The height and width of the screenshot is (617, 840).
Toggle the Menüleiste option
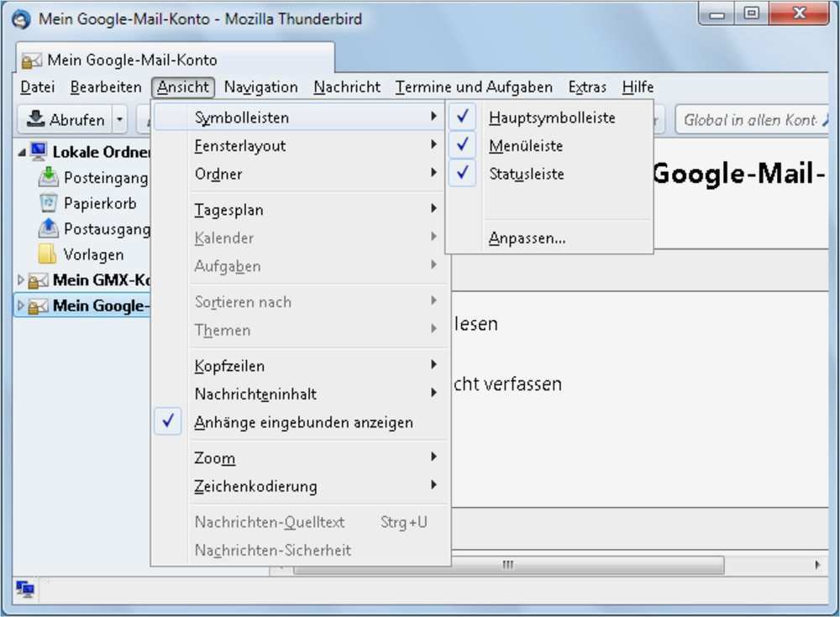(549, 145)
